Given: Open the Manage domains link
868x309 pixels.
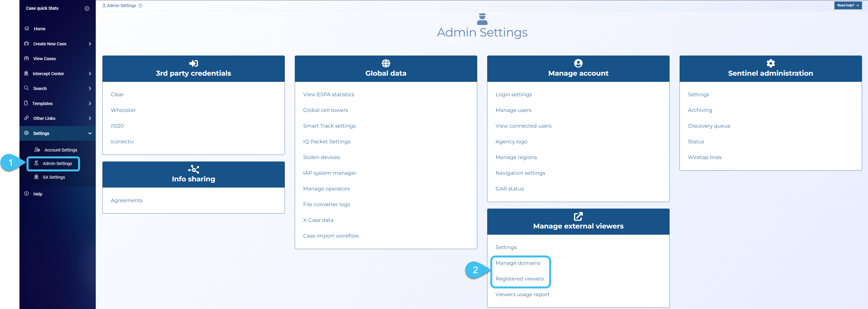Looking at the screenshot, I should coord(517,263).
